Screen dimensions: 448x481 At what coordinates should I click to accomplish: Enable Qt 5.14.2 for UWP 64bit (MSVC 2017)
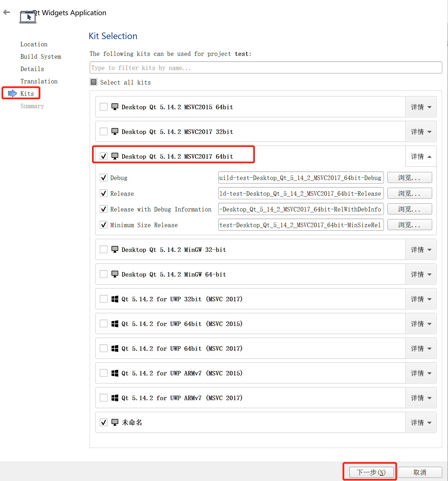point(104,348)
